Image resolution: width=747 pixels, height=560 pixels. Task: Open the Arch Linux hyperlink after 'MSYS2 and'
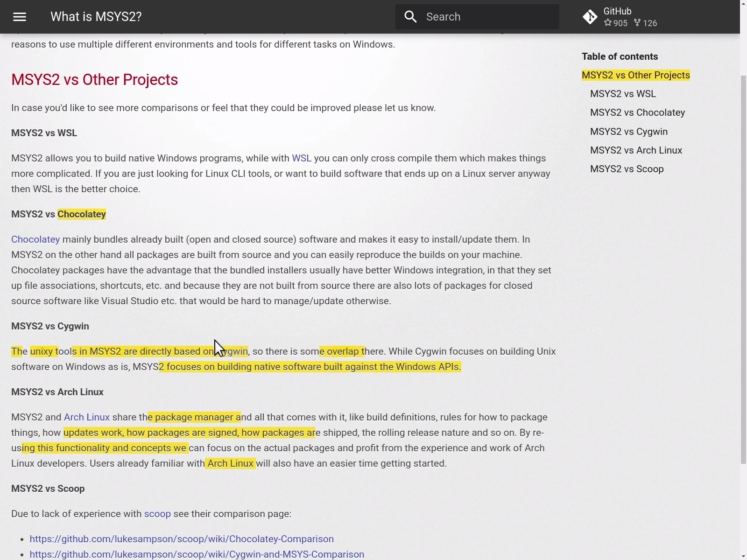(86, 417)
